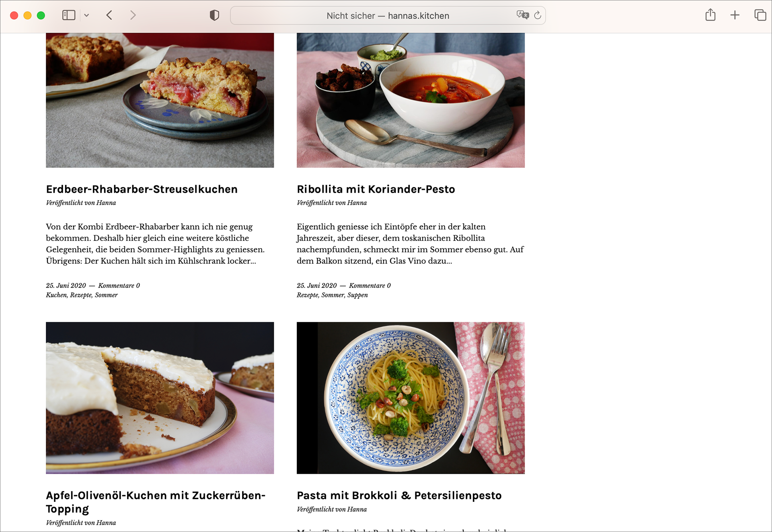The height and width of the screenshot is (532, 772).
Task: Select the Suppen category link
Action: pyautogui.click(x=357, y=295)
